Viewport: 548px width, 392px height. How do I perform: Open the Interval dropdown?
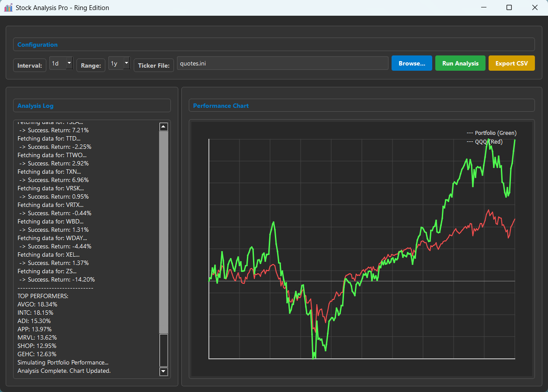[x=69, y=63]
